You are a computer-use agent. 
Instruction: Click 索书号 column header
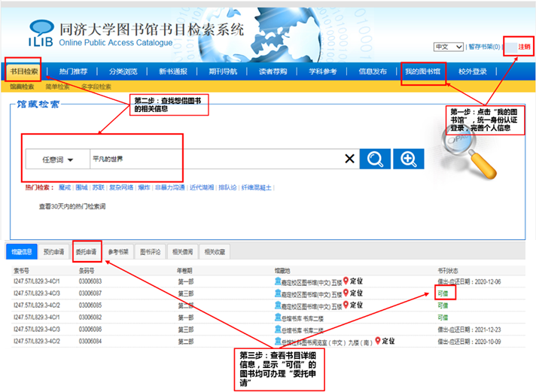(x=21, y=271)
